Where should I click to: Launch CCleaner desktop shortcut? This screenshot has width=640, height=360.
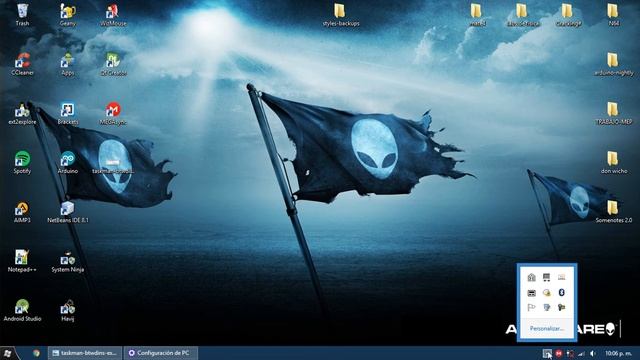click(x=22, y=64)
